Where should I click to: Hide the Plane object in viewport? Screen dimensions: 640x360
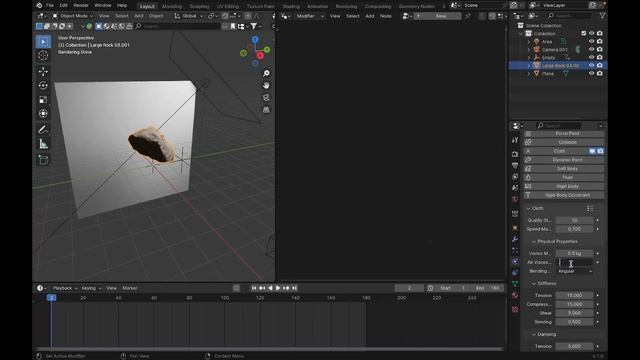[591, 73]
